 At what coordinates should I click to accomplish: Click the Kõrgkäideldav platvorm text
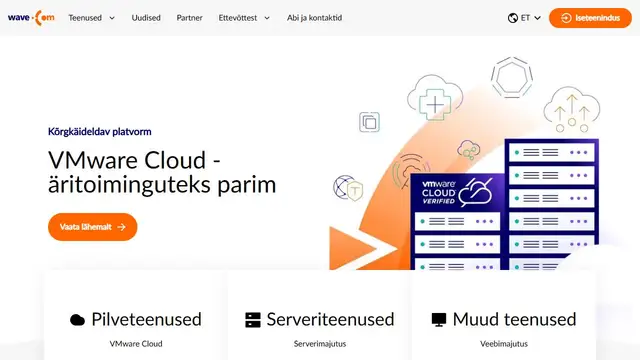(100, 131)
